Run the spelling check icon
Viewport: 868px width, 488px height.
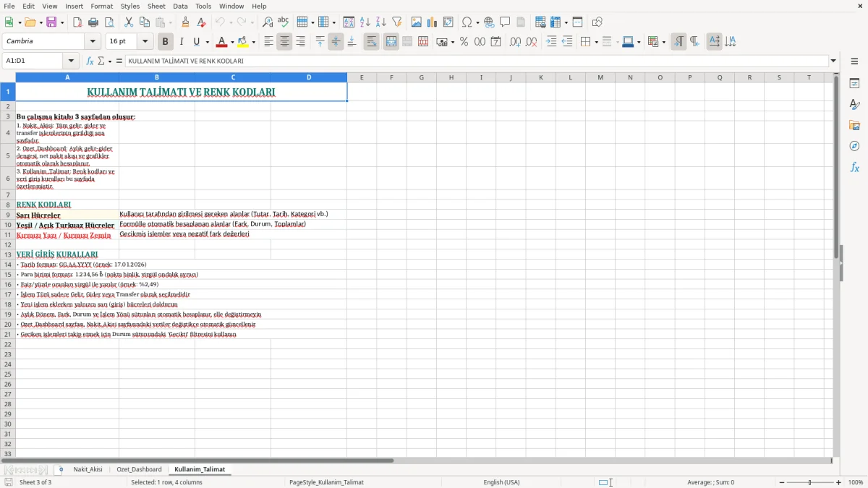(x=283, y=22)
